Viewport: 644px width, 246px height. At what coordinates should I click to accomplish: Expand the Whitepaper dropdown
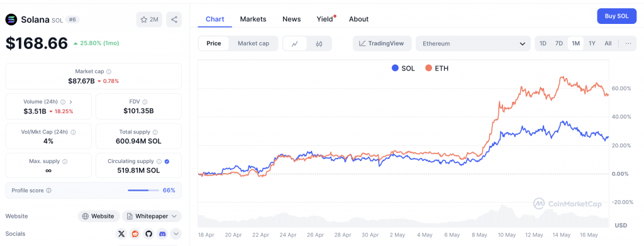[x=152, y=216]
